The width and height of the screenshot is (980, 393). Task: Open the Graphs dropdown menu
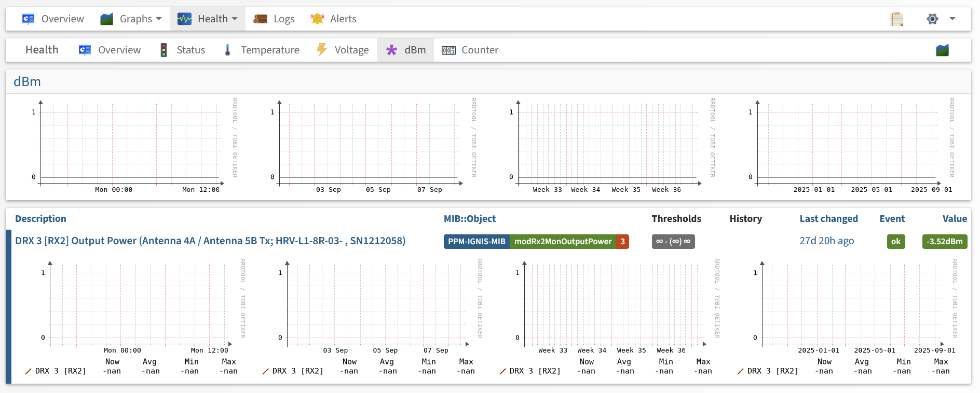point(131,19)
